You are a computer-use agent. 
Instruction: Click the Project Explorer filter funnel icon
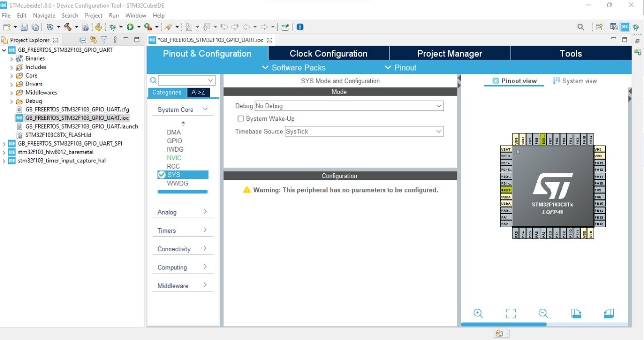pyautogui.click(x=104, y=40)
